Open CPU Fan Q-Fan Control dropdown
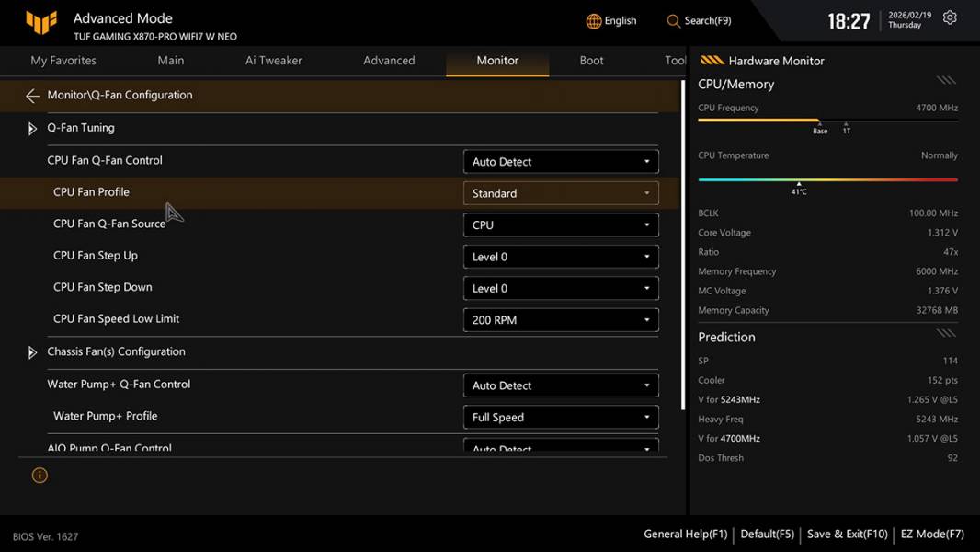The width and height of the screenshot is (980, 552). [x=561, y=162]
